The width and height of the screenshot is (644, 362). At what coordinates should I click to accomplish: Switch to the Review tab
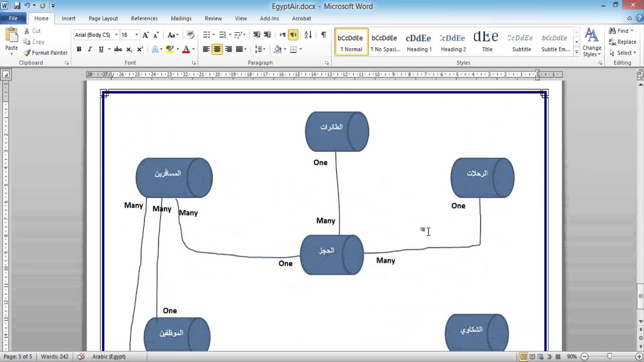coord(213,19)
